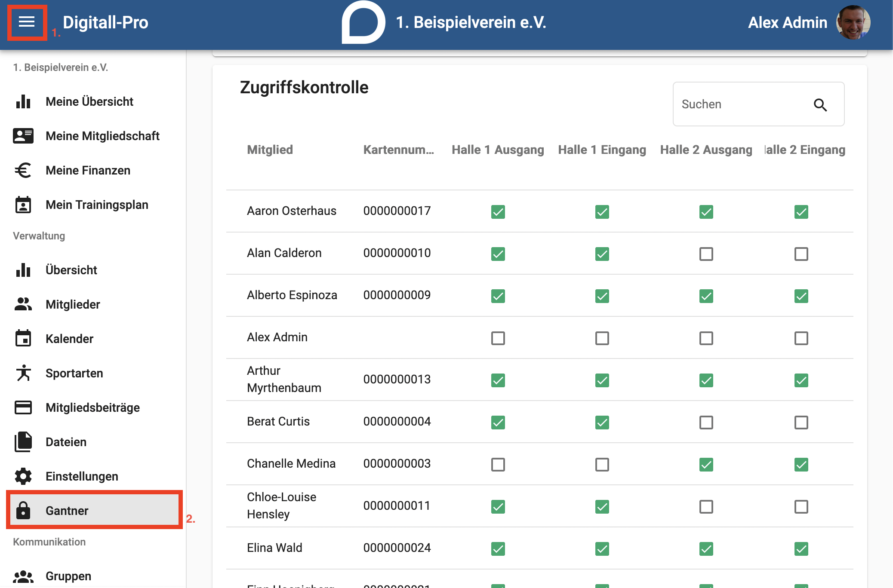Click the Mitglieder people icon

click(x=23, y=304)
